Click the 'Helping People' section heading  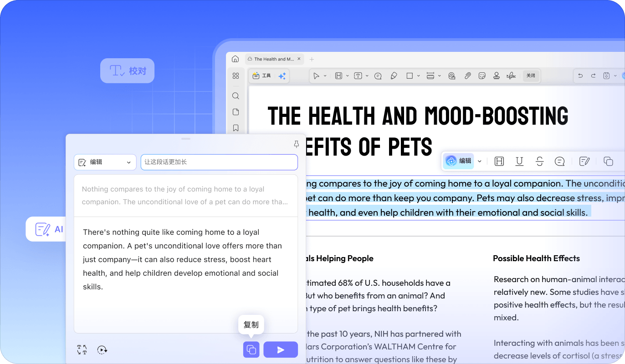point(344,258)
